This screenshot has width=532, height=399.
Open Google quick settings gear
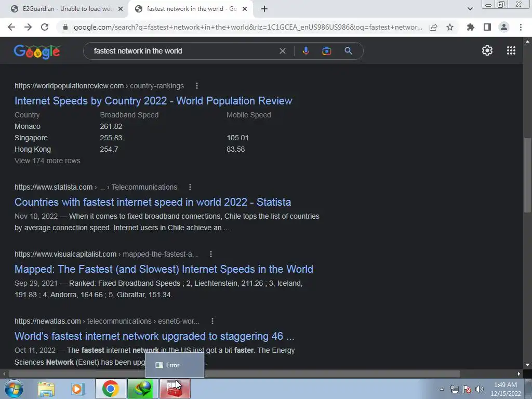click(x=487, y=50)
